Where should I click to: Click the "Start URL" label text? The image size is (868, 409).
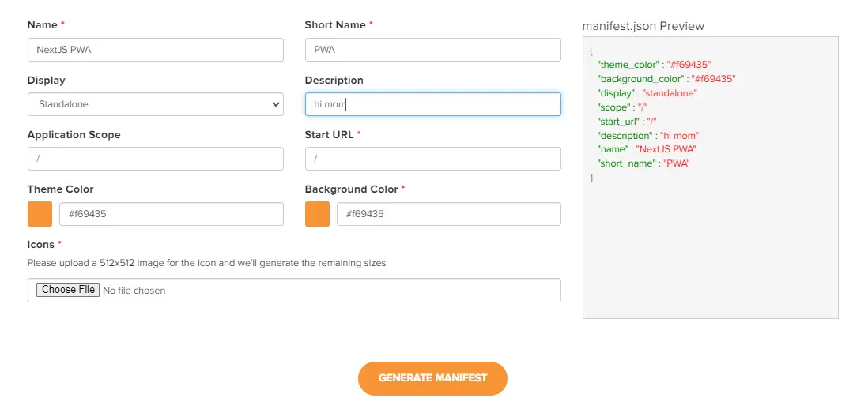(x=329, y=135)
